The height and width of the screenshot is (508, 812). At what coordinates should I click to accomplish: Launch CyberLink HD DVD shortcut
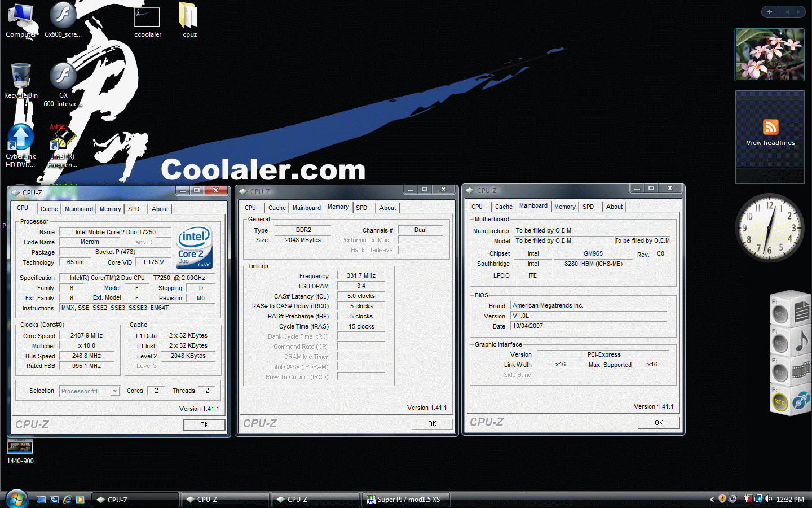(x=21, y=146)
